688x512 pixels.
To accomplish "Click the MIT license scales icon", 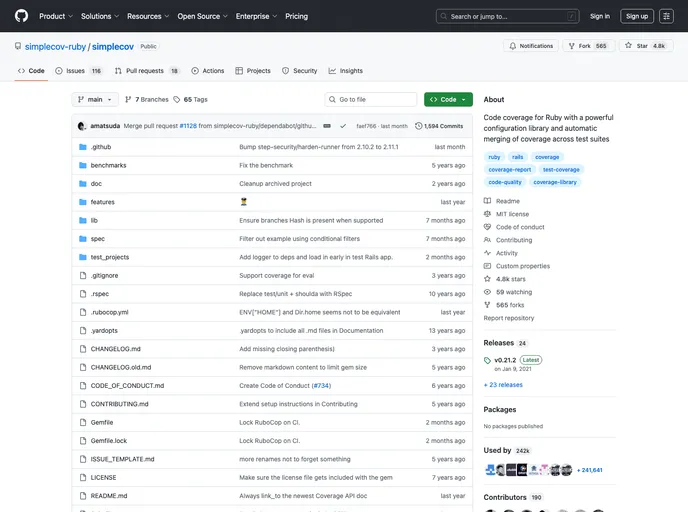I will pos(487,214).
